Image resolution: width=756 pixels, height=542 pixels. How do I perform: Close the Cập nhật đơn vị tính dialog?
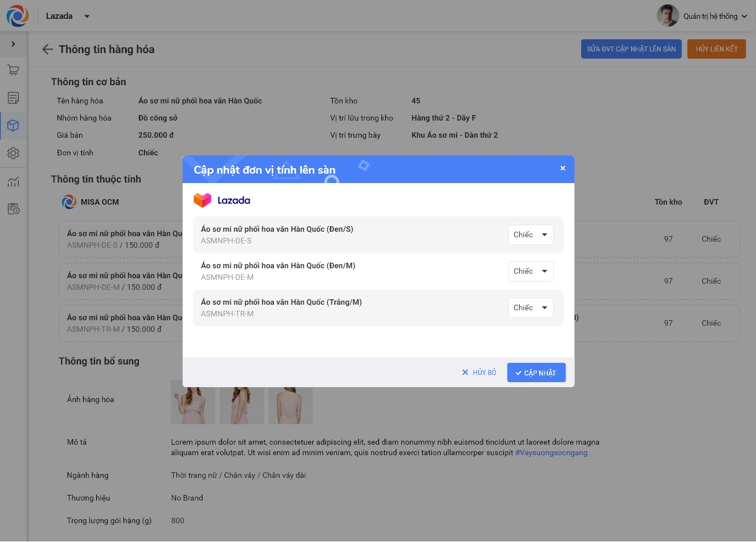click(x=562, y=168)
